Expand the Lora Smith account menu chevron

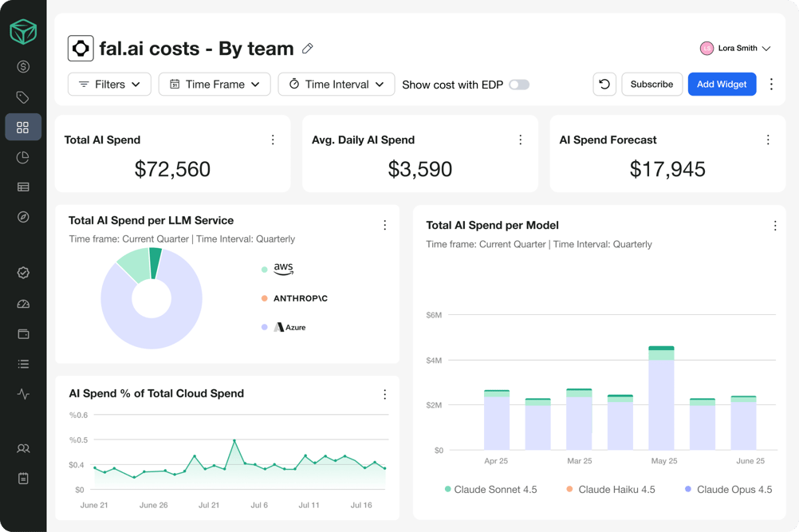tap(766, 49)
